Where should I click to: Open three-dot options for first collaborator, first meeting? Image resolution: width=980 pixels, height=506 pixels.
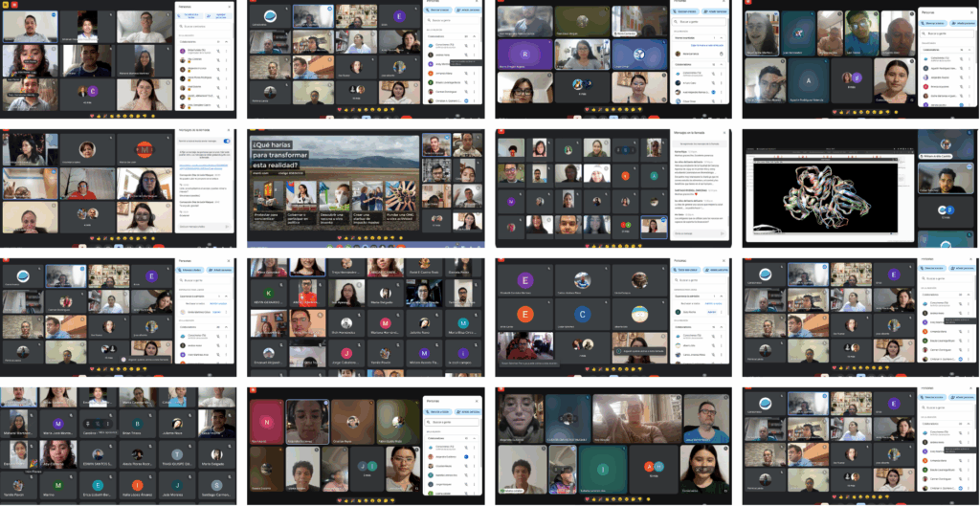coord(228,50)
